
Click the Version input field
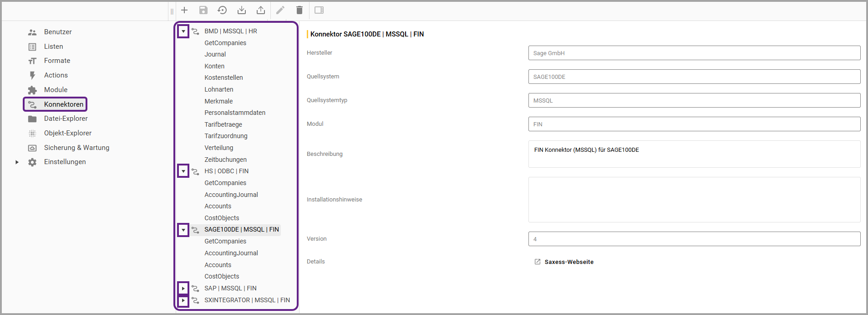[694, 239]
